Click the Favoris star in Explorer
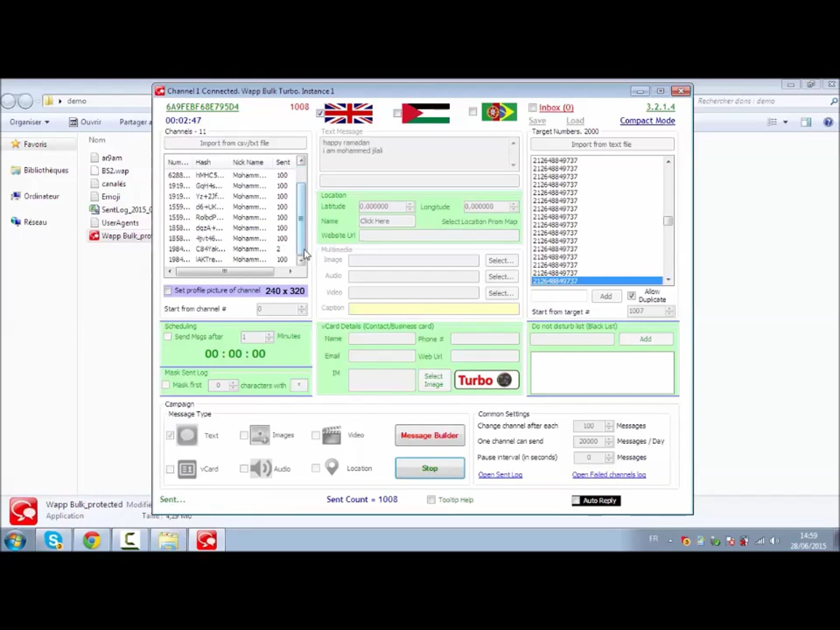840x630 pixels. coord(15,144)
